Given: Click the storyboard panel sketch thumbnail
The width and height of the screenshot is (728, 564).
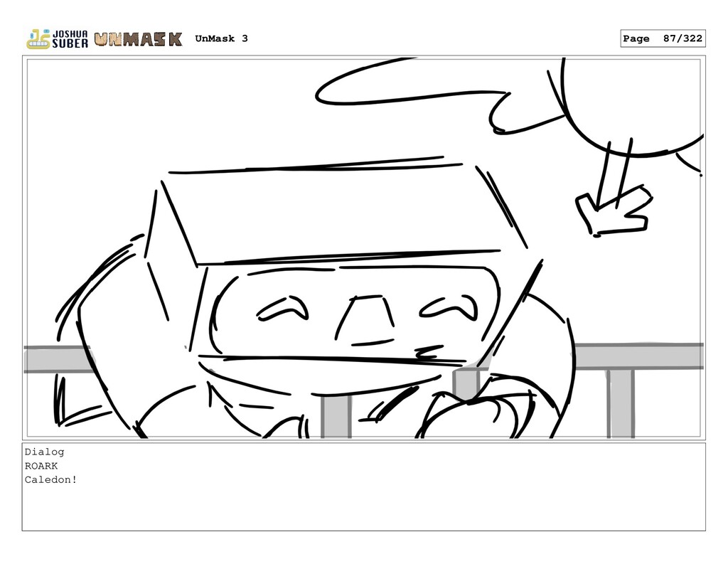Looking at the screenshot, I should pos(363,248).
